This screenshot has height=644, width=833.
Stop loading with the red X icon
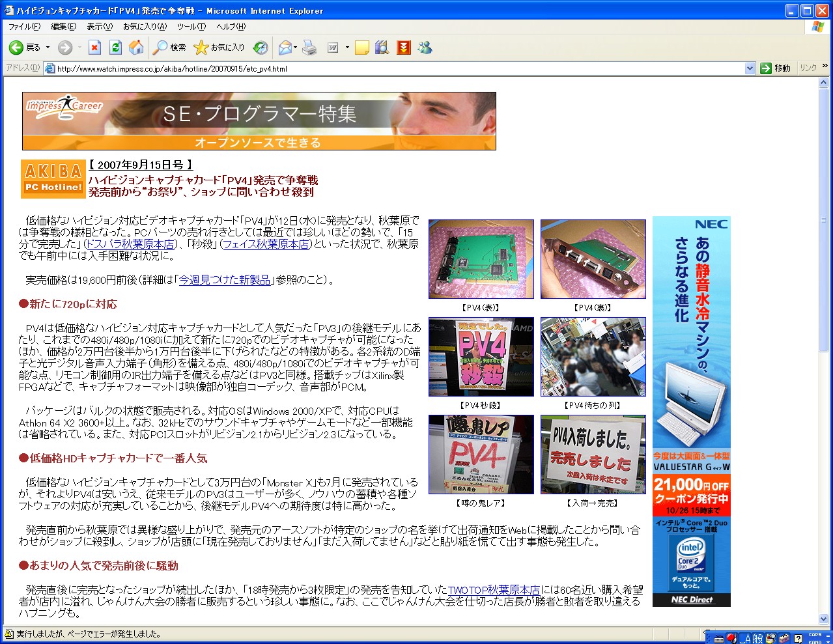click(95, 48)
